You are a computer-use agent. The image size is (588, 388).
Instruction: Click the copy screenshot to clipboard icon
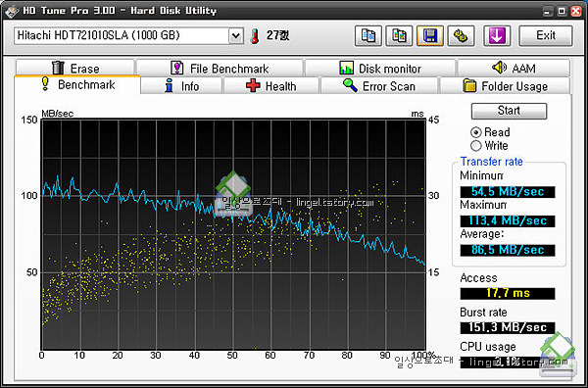point(400,36)
